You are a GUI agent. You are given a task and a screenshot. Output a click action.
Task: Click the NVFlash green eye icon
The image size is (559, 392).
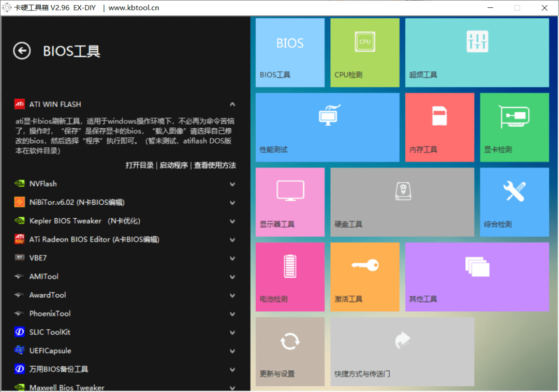[x=19, y=184]
